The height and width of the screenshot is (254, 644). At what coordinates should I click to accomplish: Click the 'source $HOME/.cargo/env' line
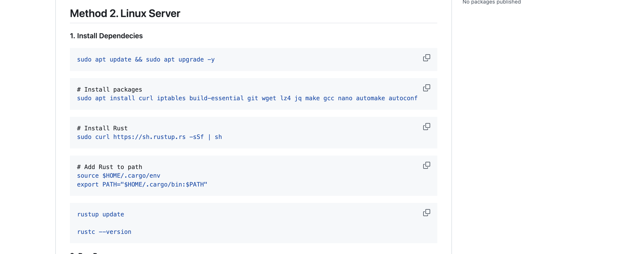pos(118,176)
